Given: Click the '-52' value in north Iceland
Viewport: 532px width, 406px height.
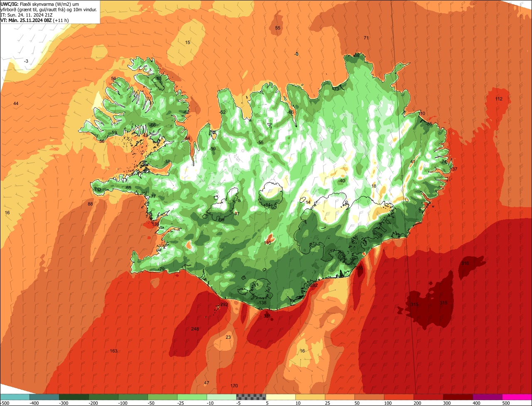Looking at the screenshot, I should click(222, 112).
